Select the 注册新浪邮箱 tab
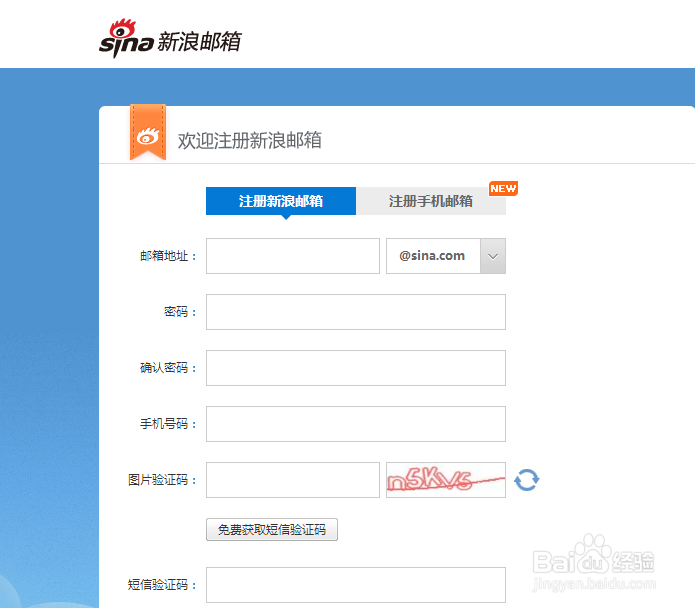 click(x=281, y=201)
